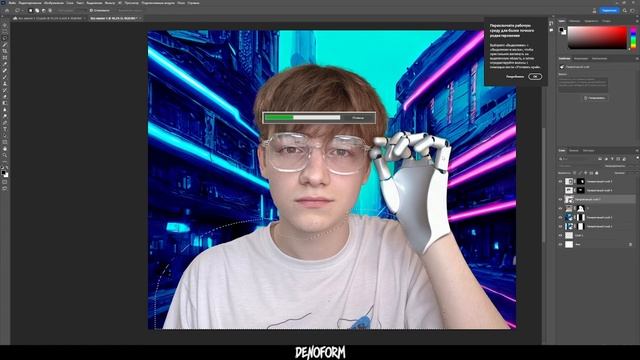Click OK in the workspace tip popup
This screenshot has height=360, width=640.
[x=535, y=76]
